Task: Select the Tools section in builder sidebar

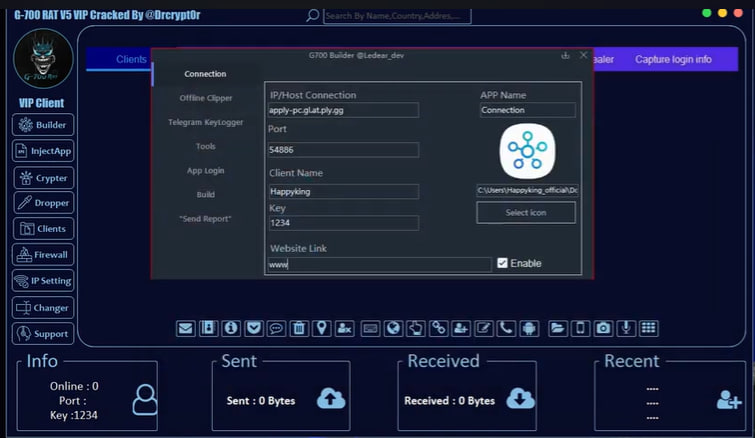Action: click(x=205, y=146)
